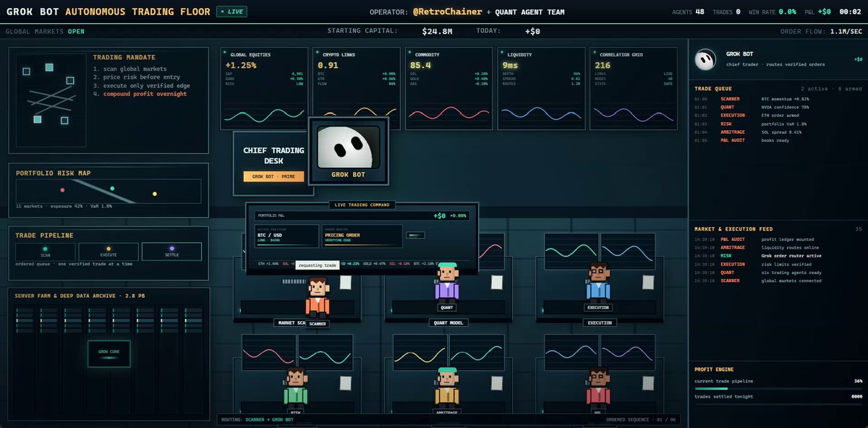Select the Quant agent in the purple jacket
This screenshot has height=428, width=868.
pyautogui.click(x=447, y=282)
